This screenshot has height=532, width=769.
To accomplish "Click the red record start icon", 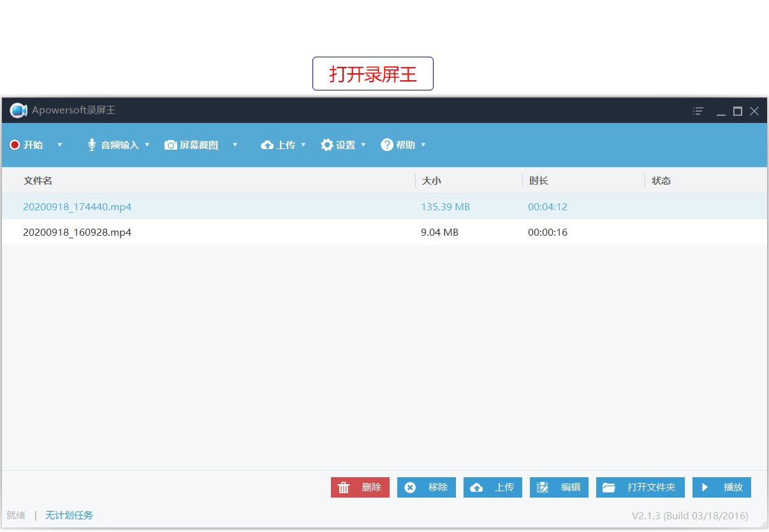I will point(15,145).
